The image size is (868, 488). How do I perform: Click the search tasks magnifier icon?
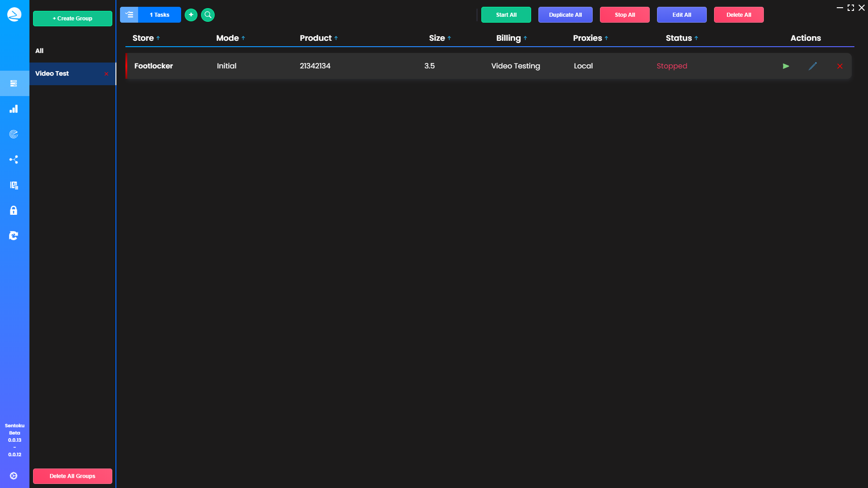tap(208, 15)
